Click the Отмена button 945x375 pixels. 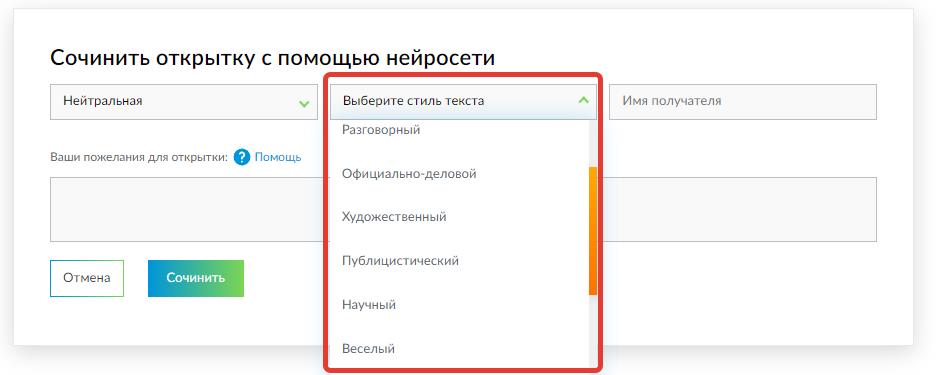[87, 279]
